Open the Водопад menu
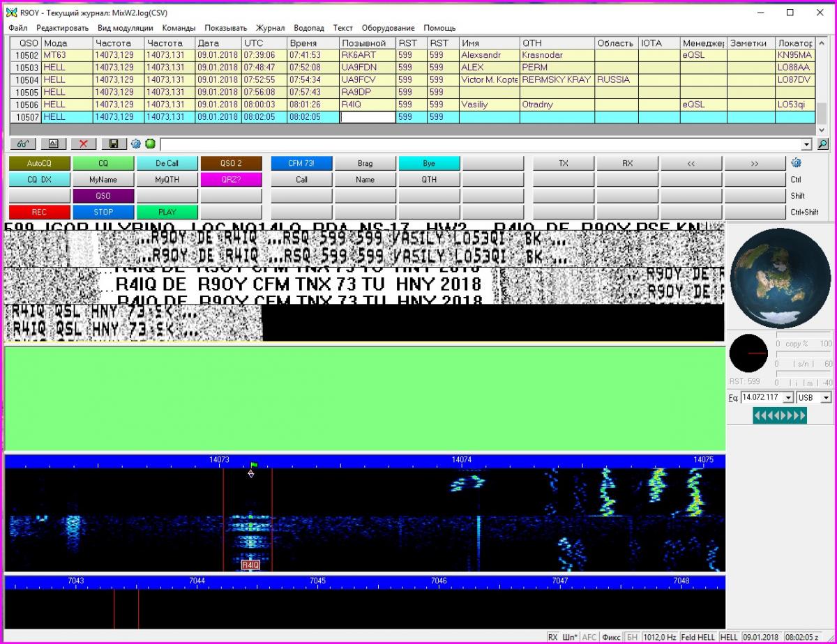Screen dimensions: 837x644 (309, 28)
